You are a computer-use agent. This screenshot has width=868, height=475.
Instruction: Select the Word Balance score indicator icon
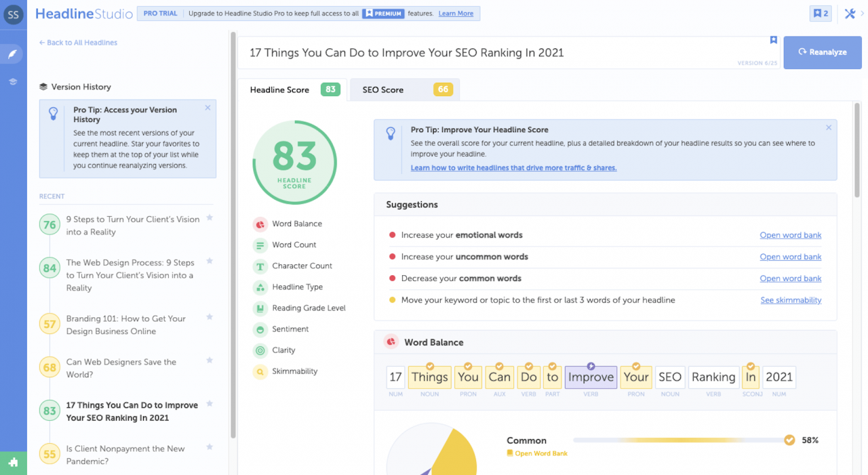coord(260,224)
